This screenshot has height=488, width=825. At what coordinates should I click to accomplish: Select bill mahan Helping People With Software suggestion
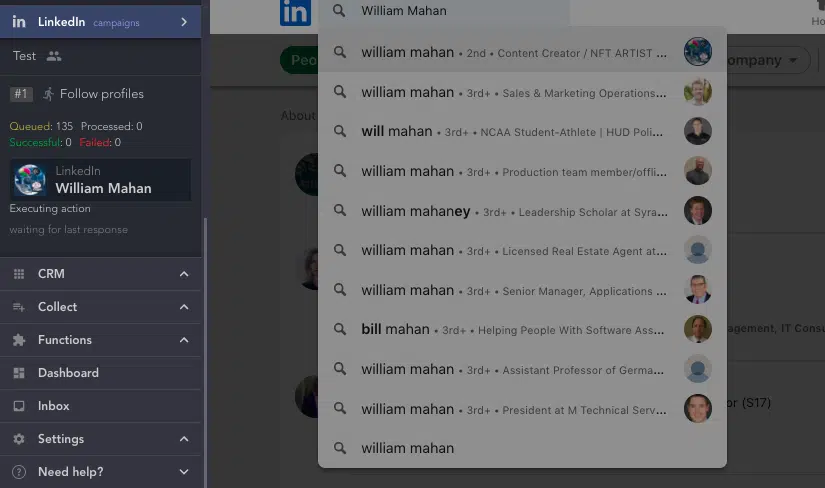[x=522, y=329]
